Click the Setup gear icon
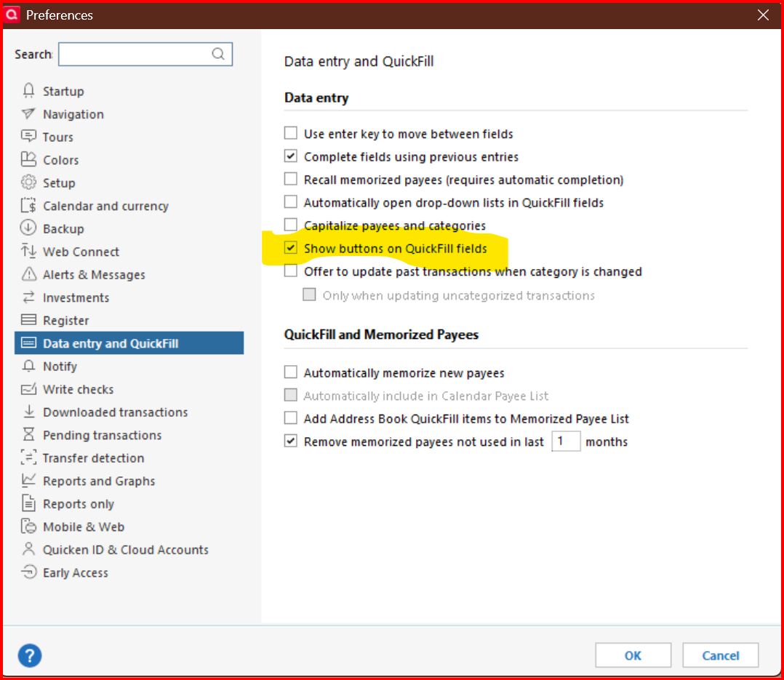The image size is (784, 680). [28, 183]
